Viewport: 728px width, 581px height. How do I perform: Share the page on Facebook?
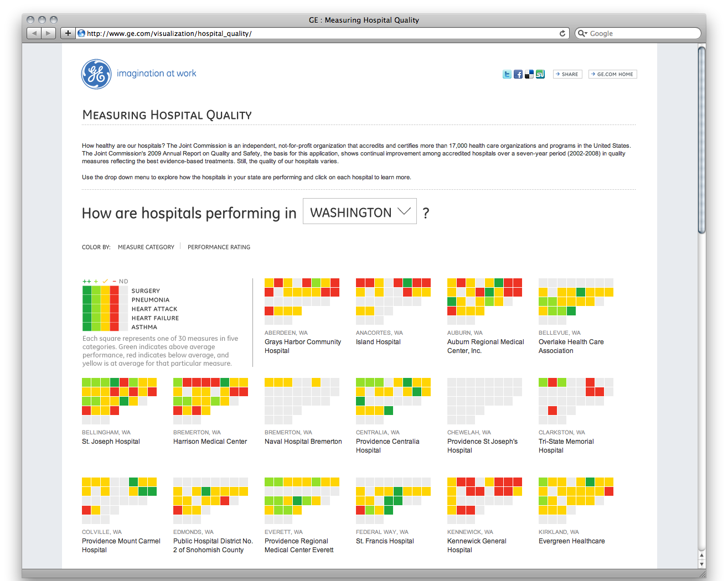pyautogui.click(x=518, y=74)
